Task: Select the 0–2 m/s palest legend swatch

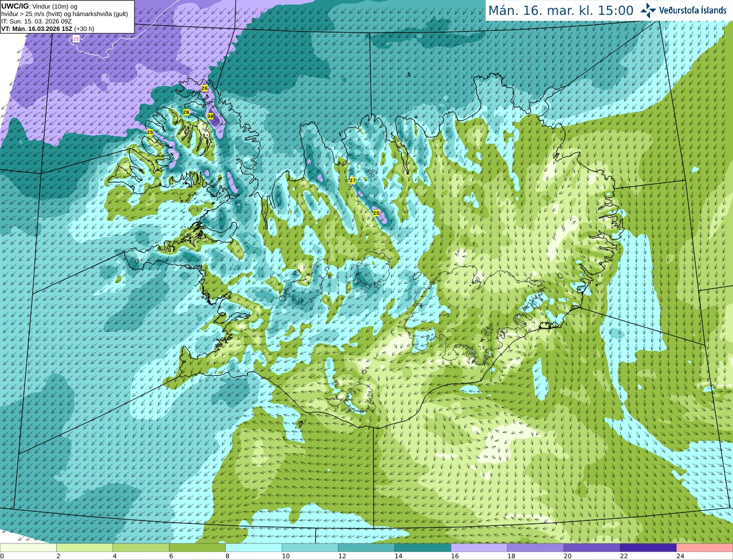Action: click(28, 547)
